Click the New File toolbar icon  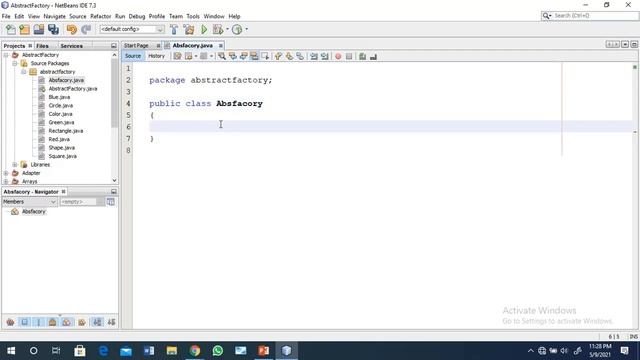[11, 29]
